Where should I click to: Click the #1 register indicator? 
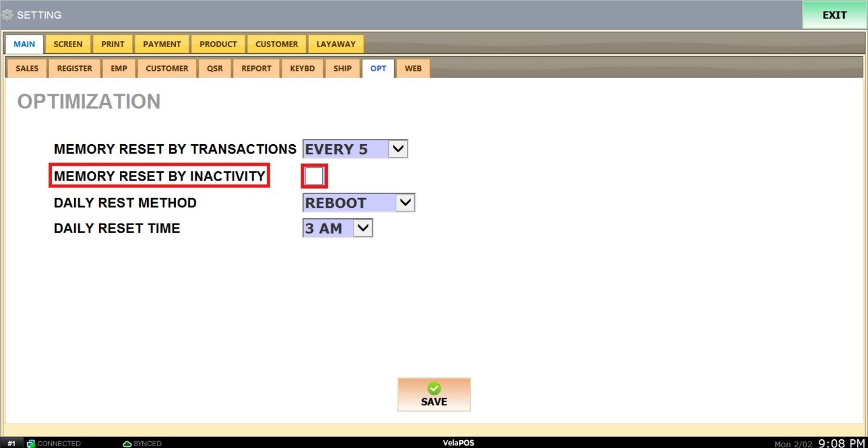(x=12, y=443)
